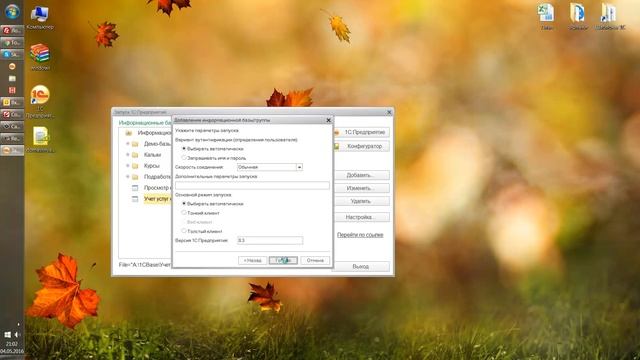Viewport: 640px width, 360px height.
Task: Open the Excel file icon on desktop
Action: 547,16
